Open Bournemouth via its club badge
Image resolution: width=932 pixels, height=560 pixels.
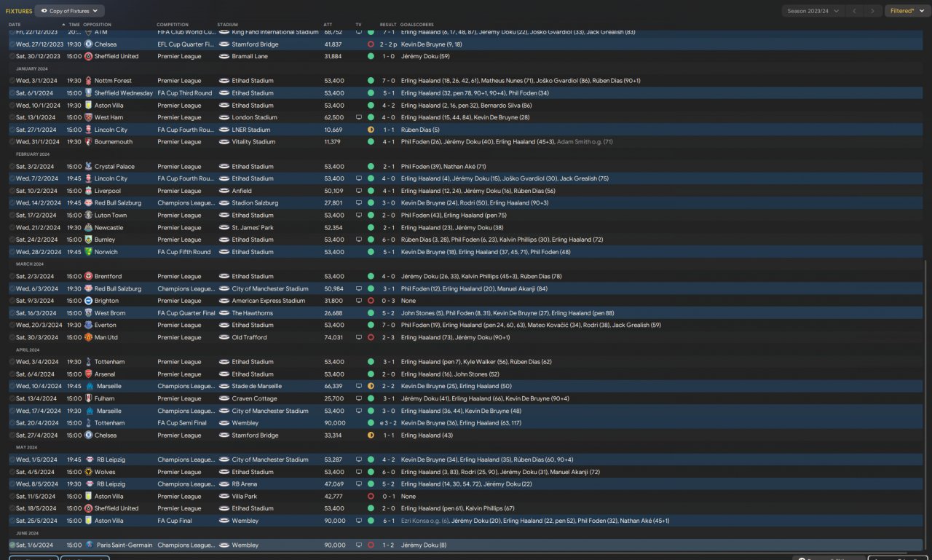click(x=88, y=142)
